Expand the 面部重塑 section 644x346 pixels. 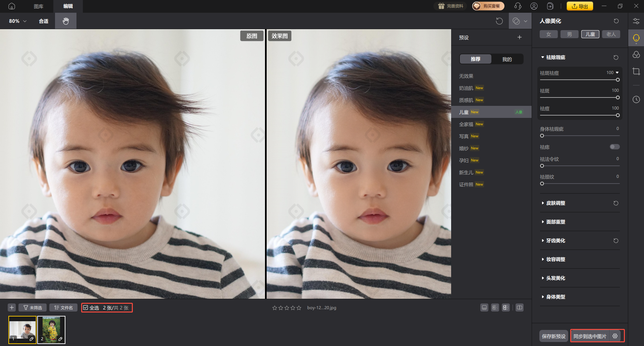click(x=555, y=222)
